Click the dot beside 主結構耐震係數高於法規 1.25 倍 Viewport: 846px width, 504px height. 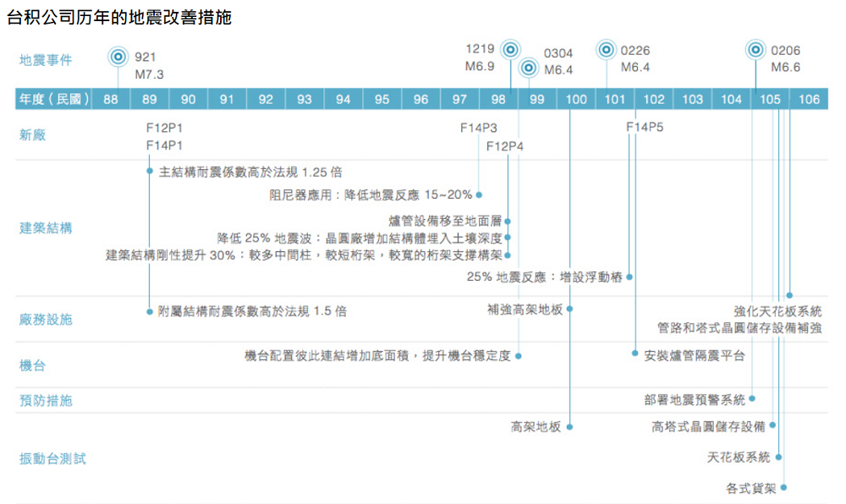coord(150,171)
